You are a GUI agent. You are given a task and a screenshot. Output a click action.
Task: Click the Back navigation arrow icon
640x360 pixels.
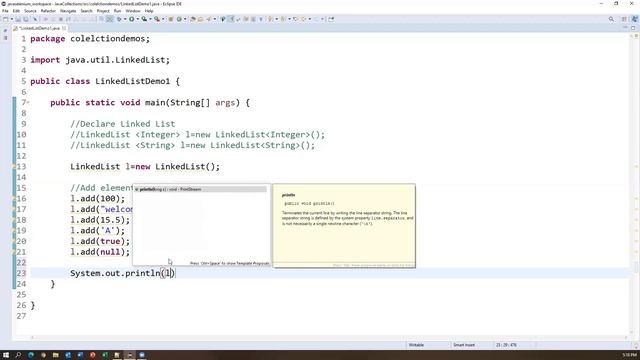tap(303, 19)
